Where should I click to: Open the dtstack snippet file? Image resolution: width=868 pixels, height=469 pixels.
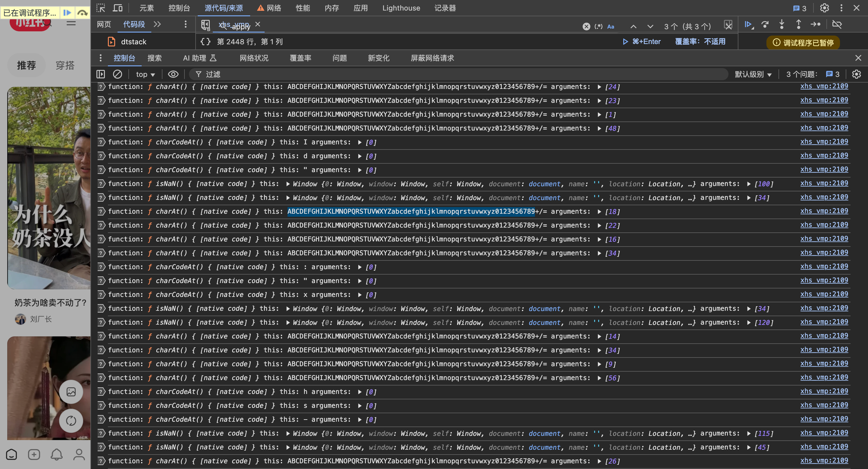click(134, 41)
